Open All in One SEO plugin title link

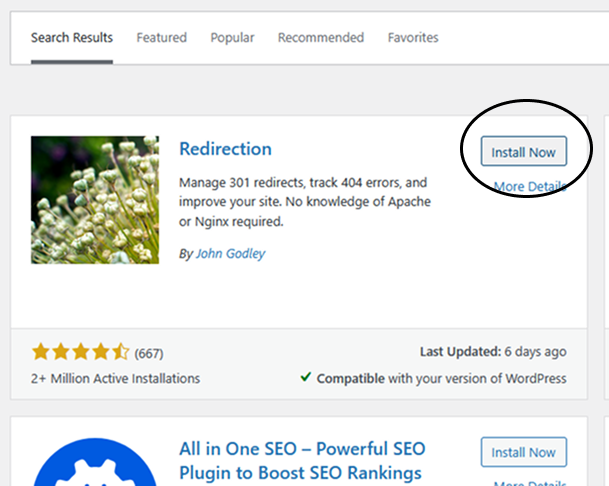[302, 461]
